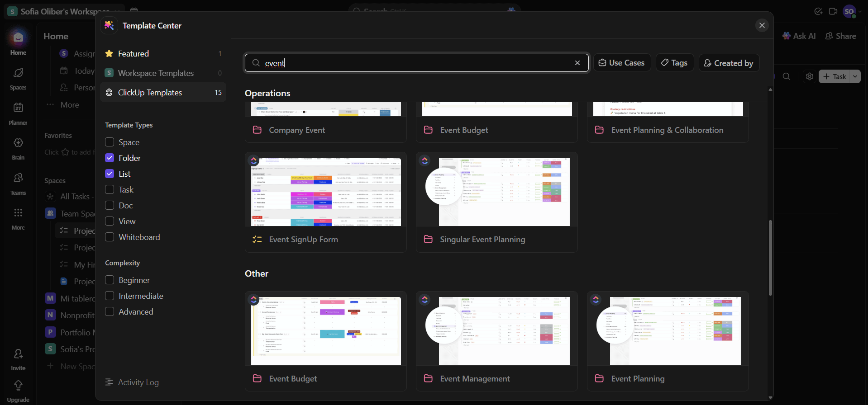Open the Event SignUp Form template thumbnail
Screen dimensions: 868x405
click(326, 192)
